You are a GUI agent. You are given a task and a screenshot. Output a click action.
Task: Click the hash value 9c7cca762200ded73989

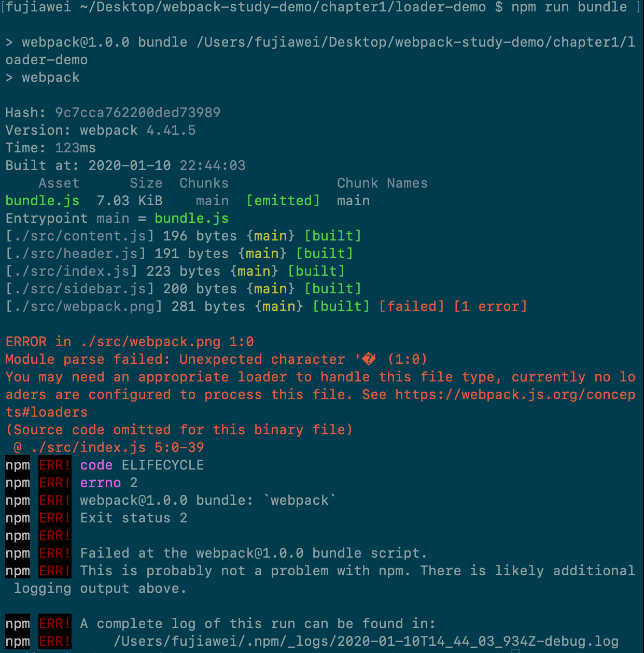138,113
